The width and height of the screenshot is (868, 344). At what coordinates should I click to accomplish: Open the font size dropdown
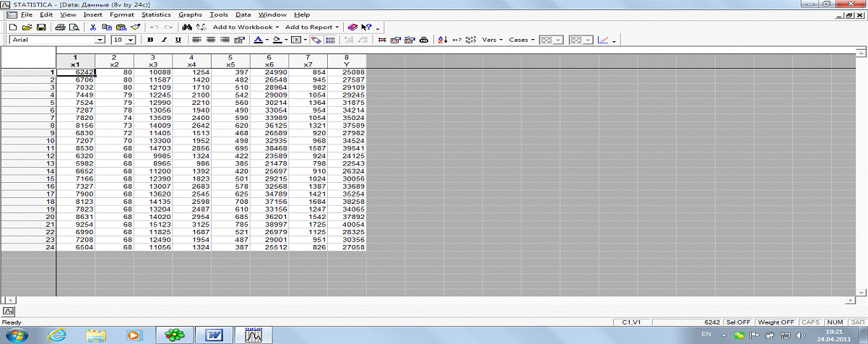[x=132, y=40]
